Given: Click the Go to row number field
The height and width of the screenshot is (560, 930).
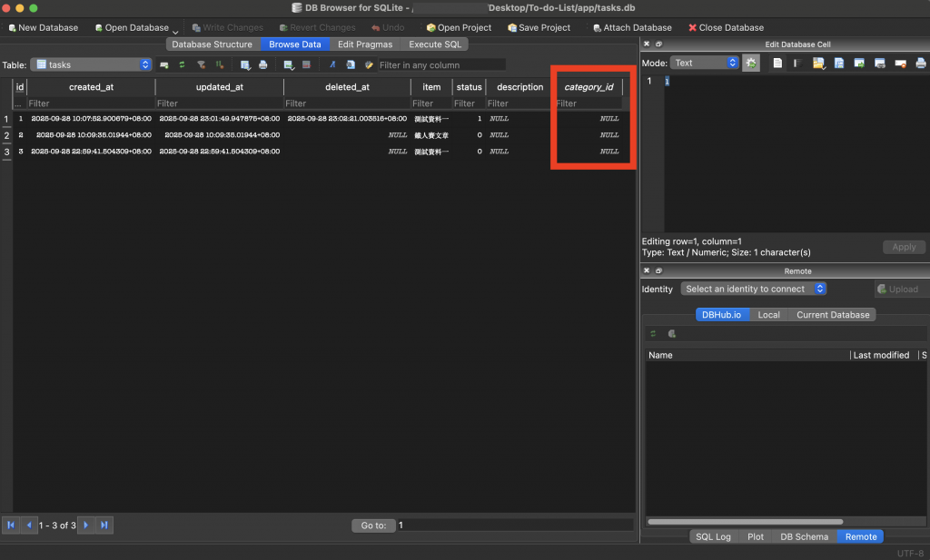Looking at the screenshot, I should pos(515,525).
